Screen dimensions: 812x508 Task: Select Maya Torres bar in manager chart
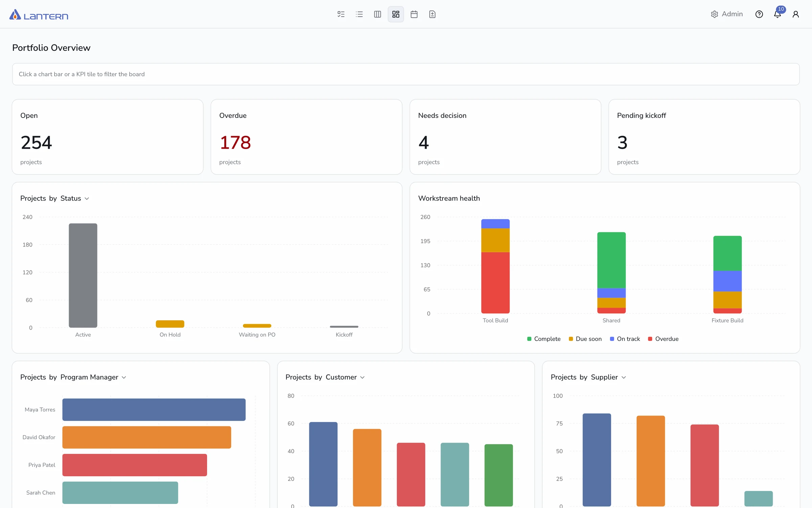(x=154, y=410)
